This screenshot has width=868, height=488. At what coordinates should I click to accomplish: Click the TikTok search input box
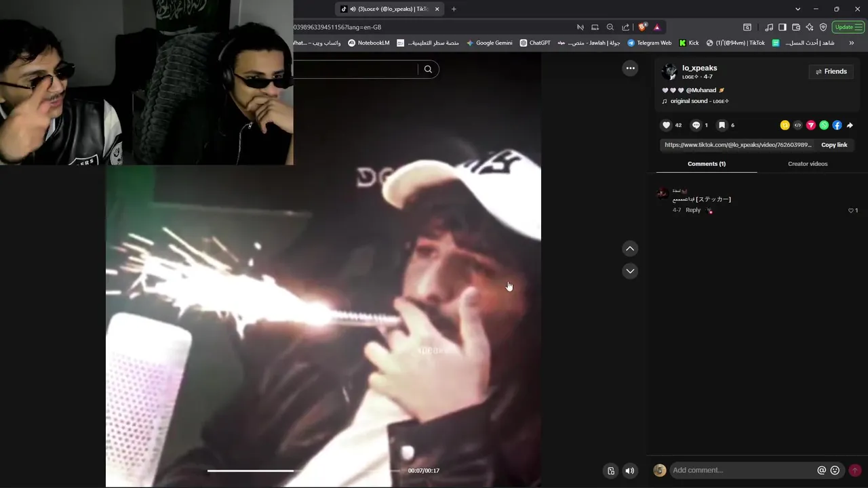(356, 69)
